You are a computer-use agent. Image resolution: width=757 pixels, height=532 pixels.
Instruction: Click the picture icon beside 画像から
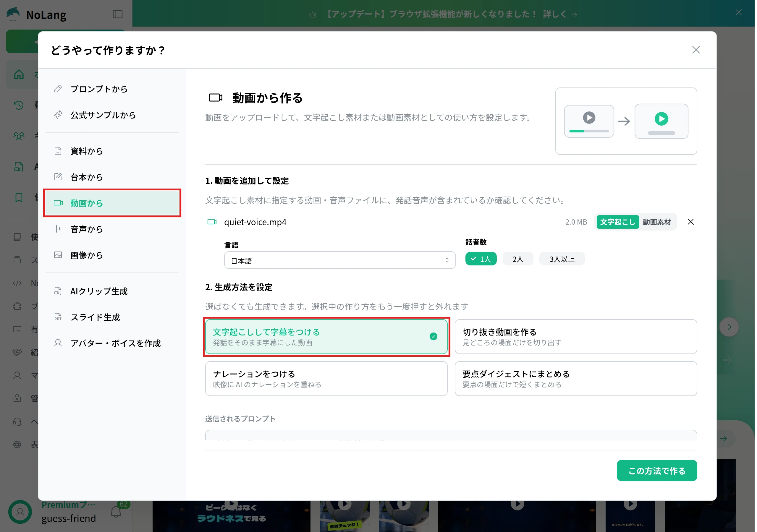(58, 255)
